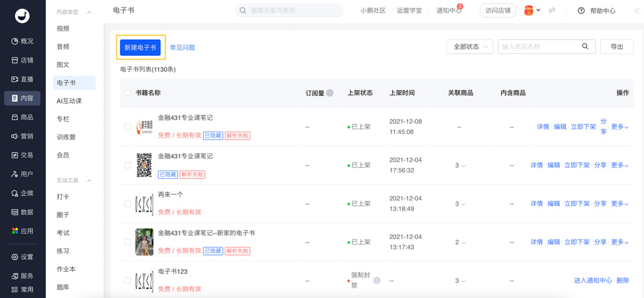Click the 直播 live-stream sidebar icon

(x=15, y=79)
